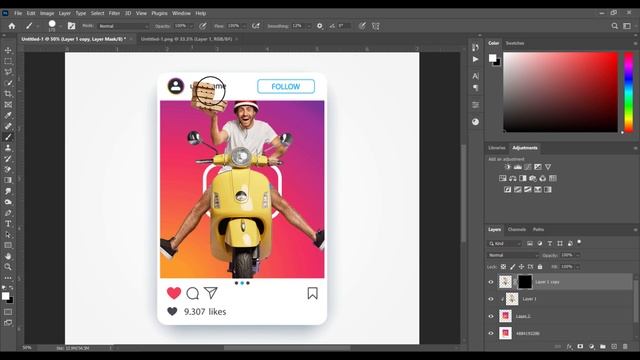Click the toolbar foreground color swatch
640x360 pixels.
point(5,296)
